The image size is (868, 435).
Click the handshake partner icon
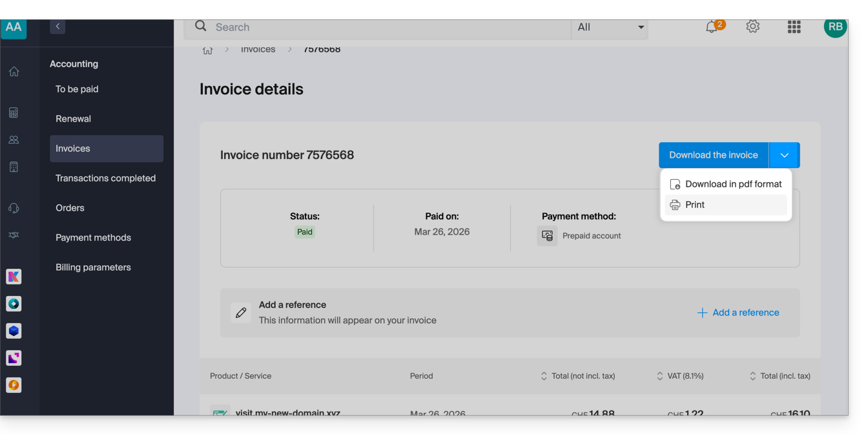[14, 235]
